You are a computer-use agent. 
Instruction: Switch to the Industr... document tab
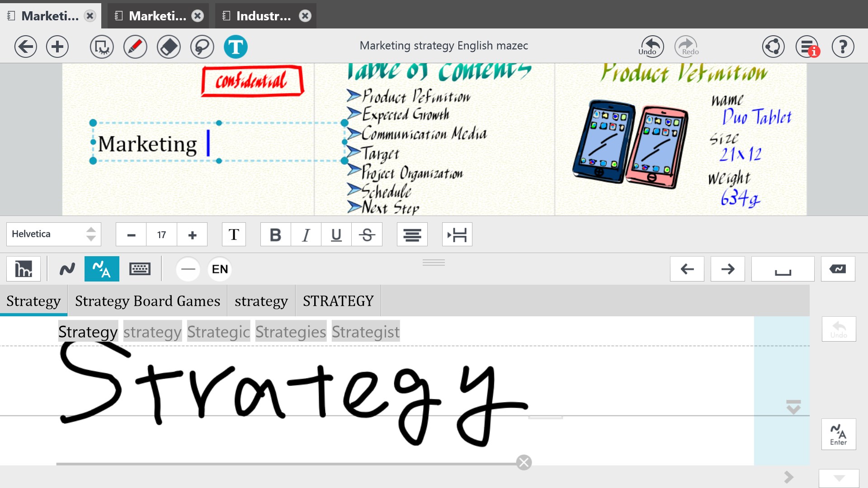coord(264,16)
